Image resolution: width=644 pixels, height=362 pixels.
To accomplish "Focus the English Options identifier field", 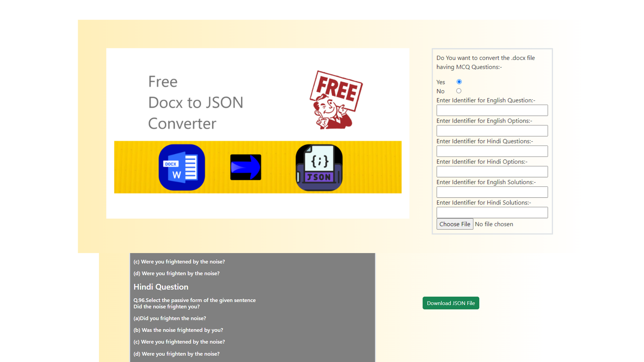I will (492, 131).
